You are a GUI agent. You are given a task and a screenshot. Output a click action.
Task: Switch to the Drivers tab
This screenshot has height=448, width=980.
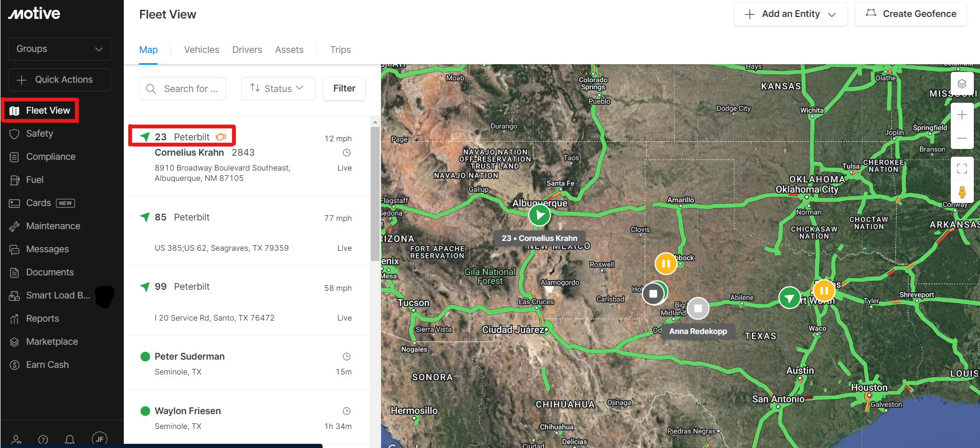tap(247, 50)
